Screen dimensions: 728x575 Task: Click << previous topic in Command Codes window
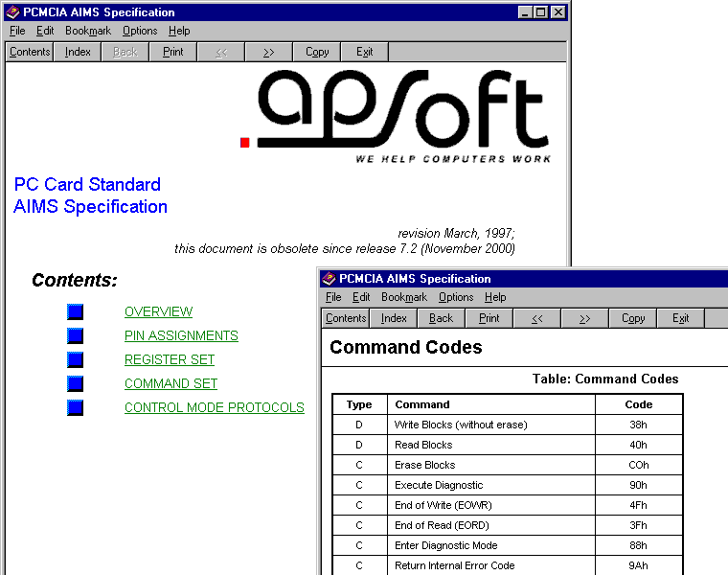537,318
